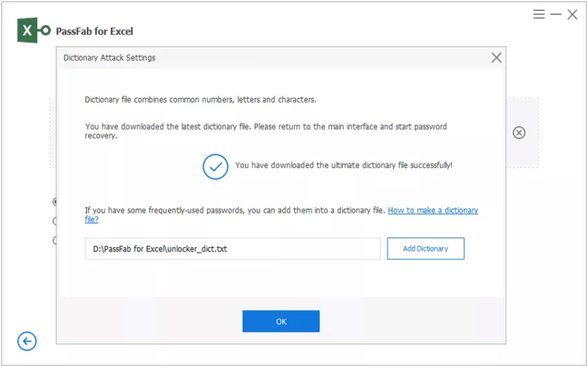Click the Dictionary Attack Settings title text

coord(109,58)
